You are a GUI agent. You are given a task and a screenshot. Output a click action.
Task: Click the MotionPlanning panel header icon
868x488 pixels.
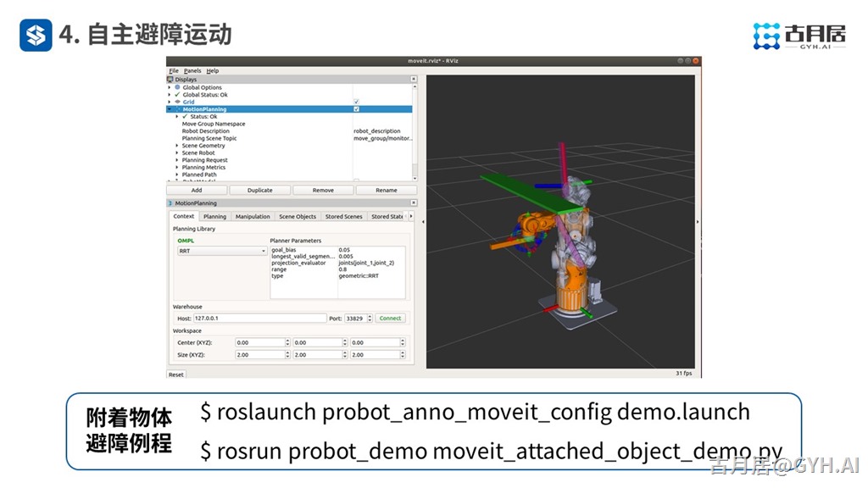[x=170, y=203]
